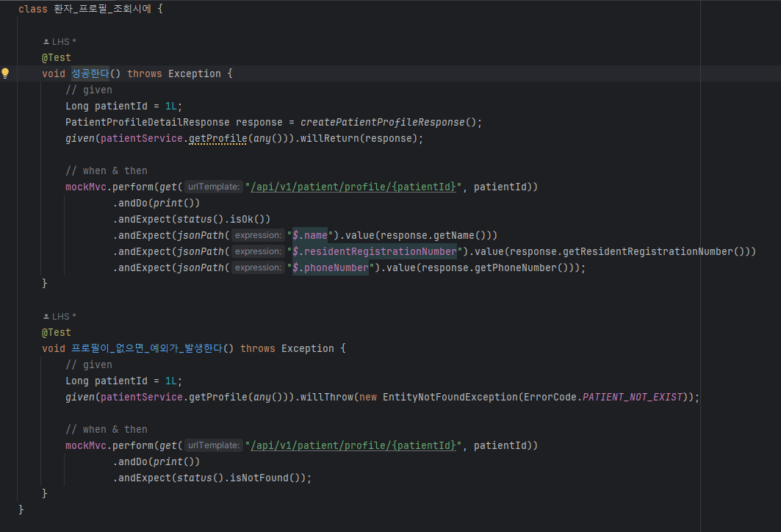781x532 pixels.
Task: Click the expression hint before $.residentRegistrationNumber
Action: point(258,251)
